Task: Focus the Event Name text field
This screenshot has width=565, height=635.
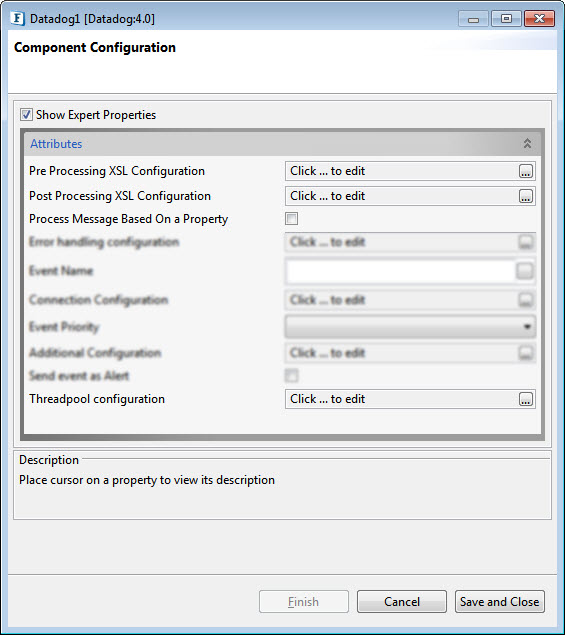Action: [x=401, y=271]
